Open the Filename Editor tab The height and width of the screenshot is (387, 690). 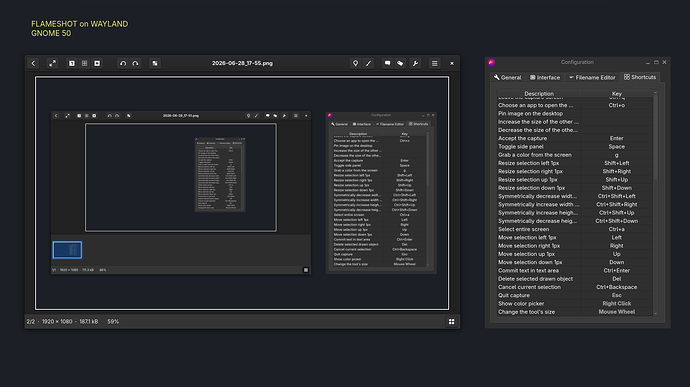[592, 77]
